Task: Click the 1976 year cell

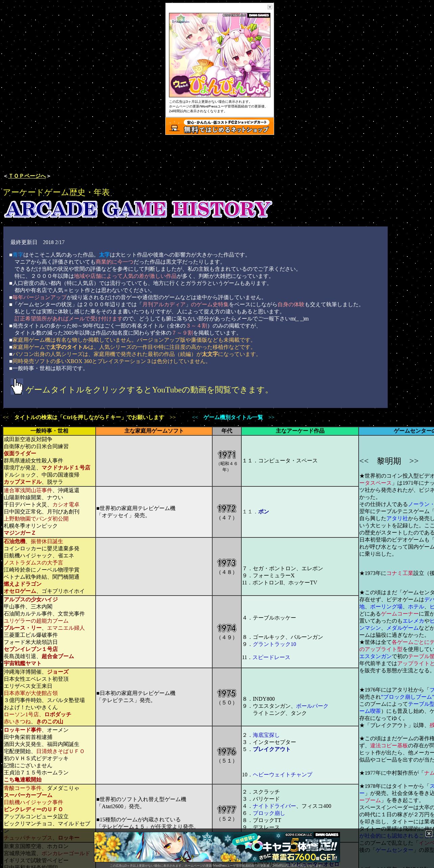Action: 227,755
